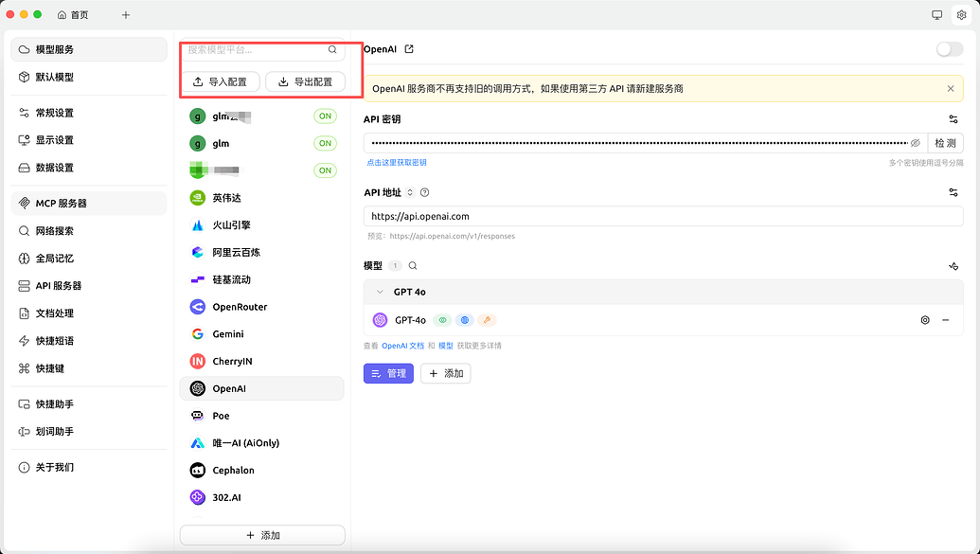Select the glm provider
The width and height of the screenshot is (980, 554).
pyautogui.click(x=262, y=143)
